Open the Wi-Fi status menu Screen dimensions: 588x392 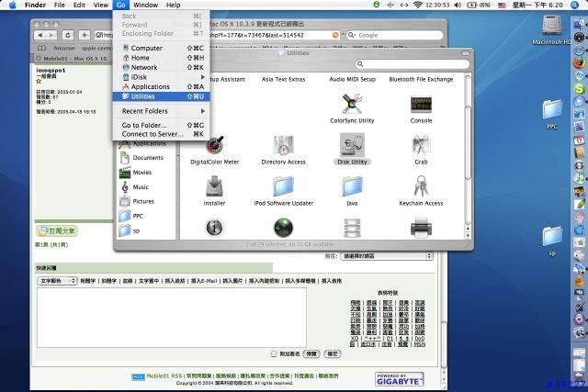pyautogui.click(x=418, y=5)
